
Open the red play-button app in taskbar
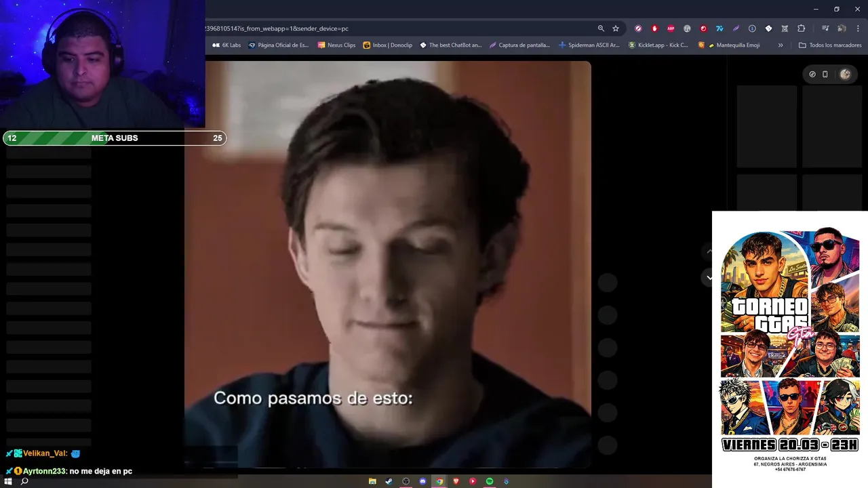tap(473, 481)
